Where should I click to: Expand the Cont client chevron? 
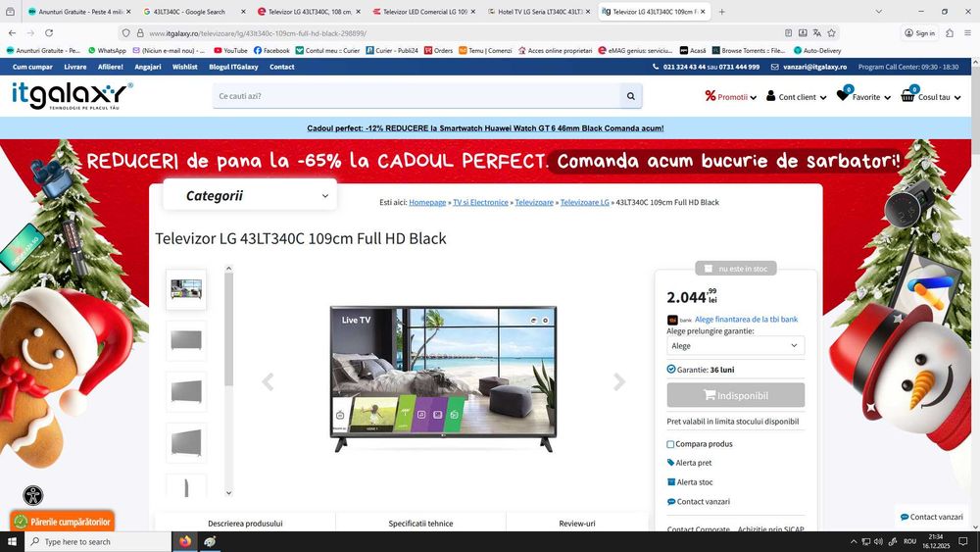point(823,97)
